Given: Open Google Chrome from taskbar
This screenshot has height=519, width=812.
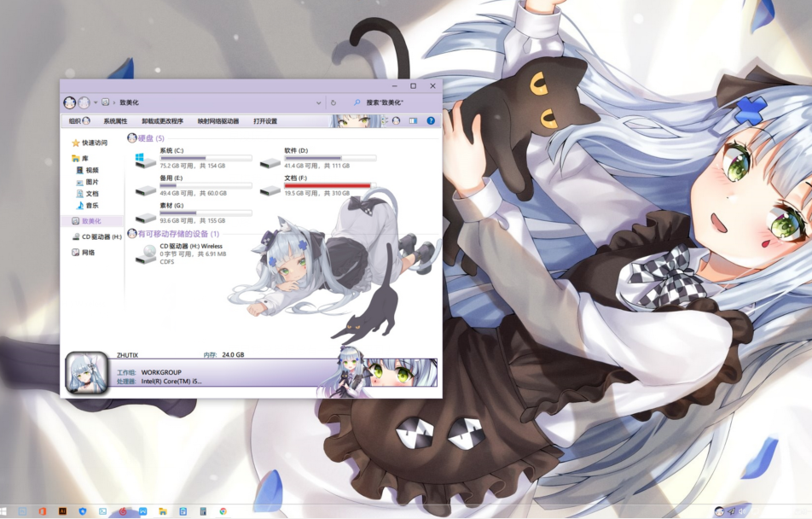Looking at the screenshot, I should [x=223, y=511].
